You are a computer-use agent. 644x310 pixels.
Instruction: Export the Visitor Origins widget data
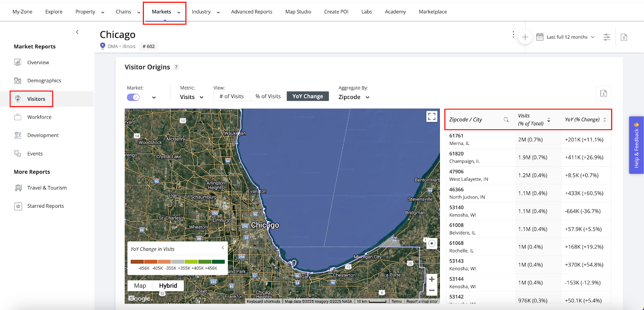603,93
